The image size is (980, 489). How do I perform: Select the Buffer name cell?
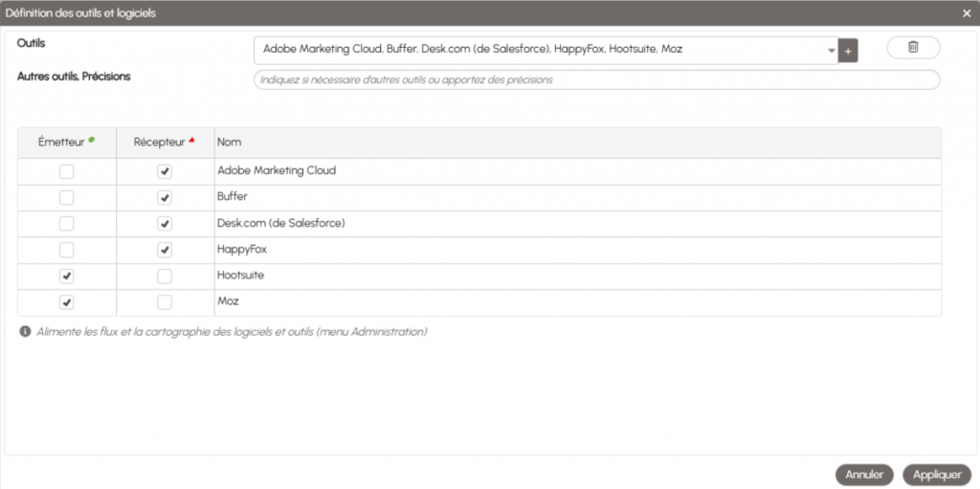pos(578,197)
